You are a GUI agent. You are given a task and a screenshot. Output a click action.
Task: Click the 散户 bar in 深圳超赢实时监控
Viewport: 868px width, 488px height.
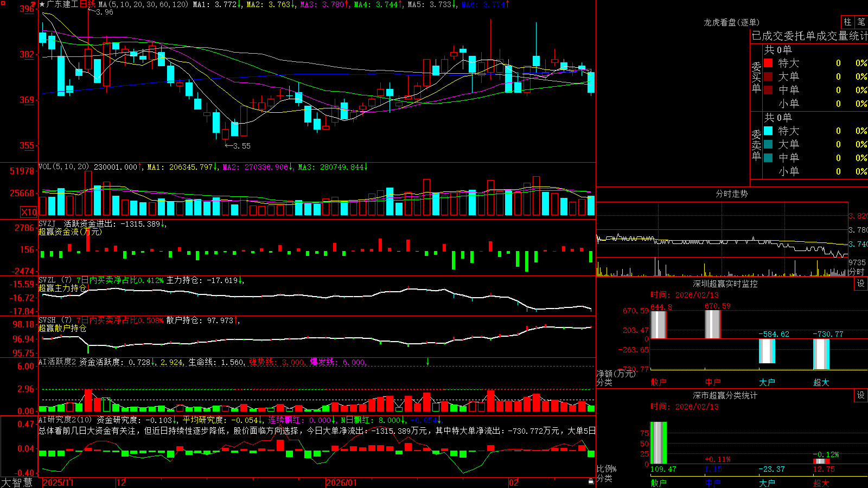[658, 325]
